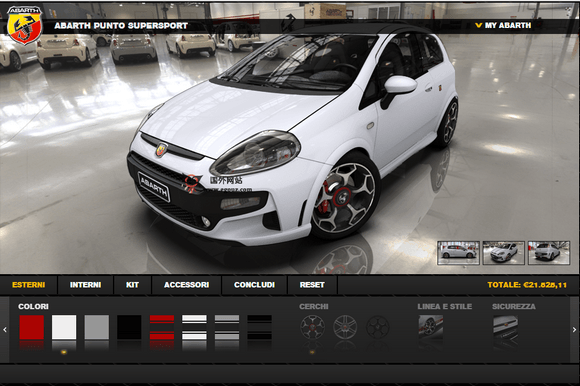Choose the solid red color swatch

[x=32, y=327]
